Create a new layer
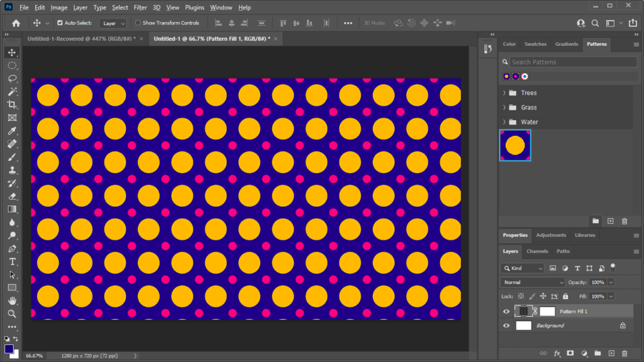Screen dimensions: 644x362 611,353
